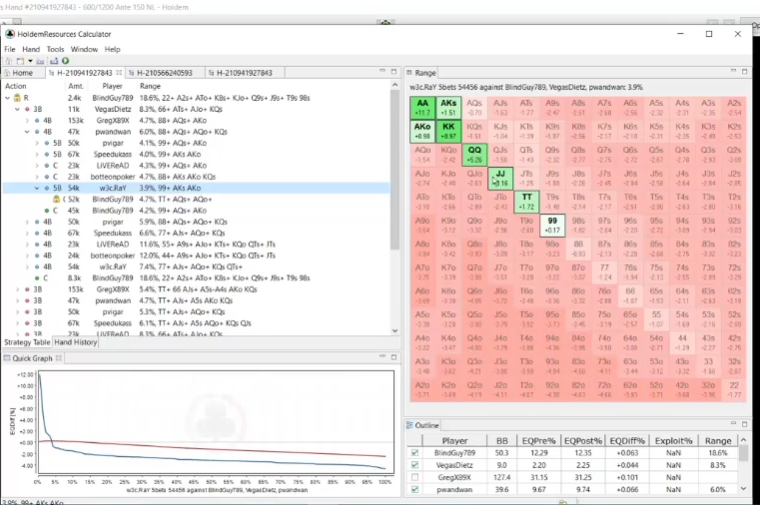The height and width of the screenshot is (505, 760).
Task: Click the Player column header in tree
Action: point(112,86)
